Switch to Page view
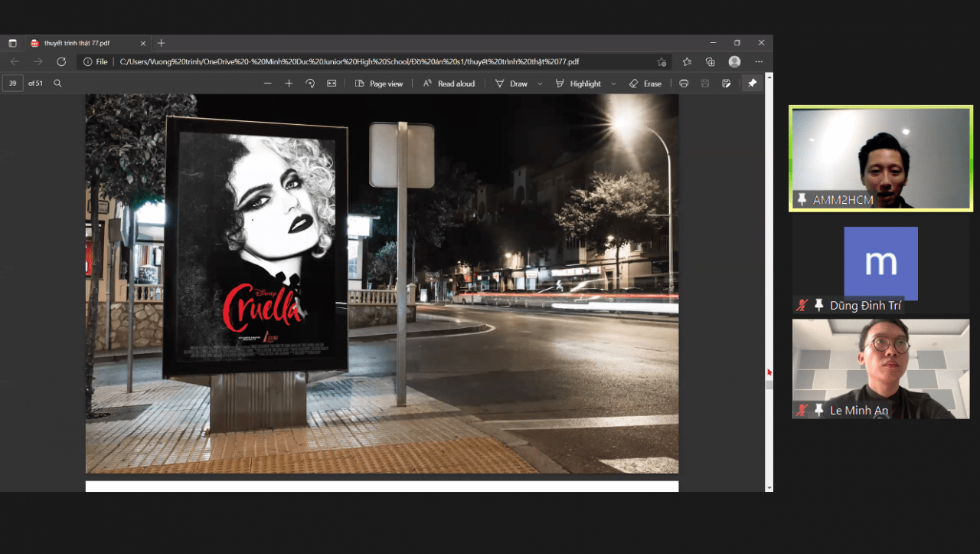Image resolution: width=980 pixels, height=554 pixels. click(379, 84)
